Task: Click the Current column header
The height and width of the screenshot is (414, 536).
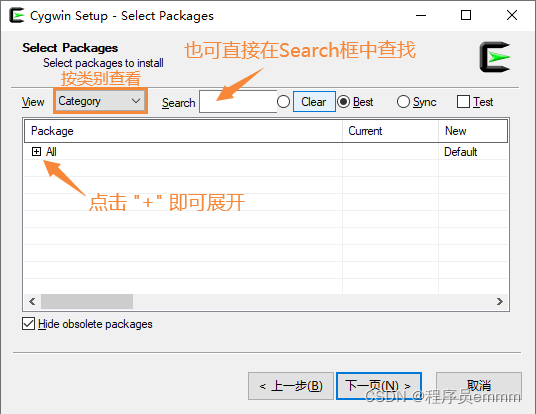Action: tap(390, 131)
